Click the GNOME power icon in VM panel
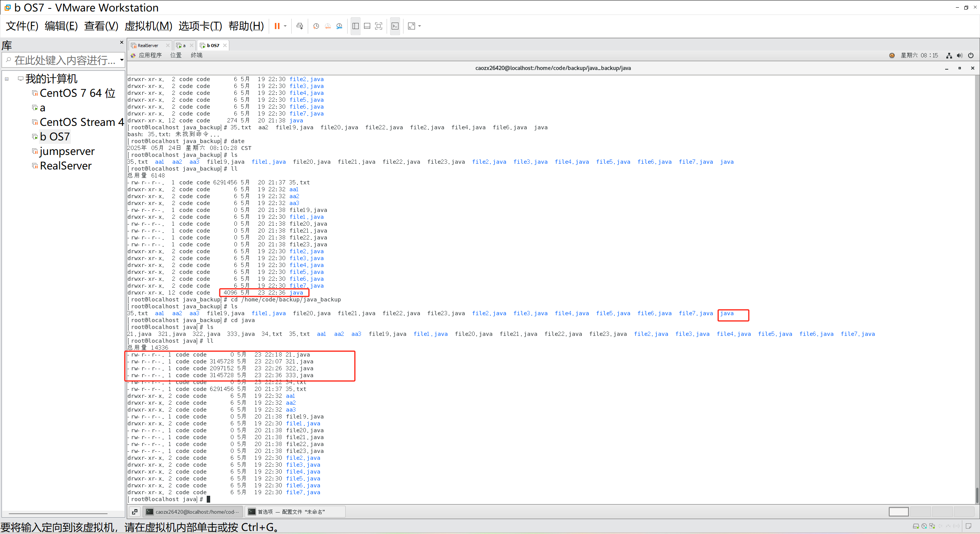 pos(970,55)
